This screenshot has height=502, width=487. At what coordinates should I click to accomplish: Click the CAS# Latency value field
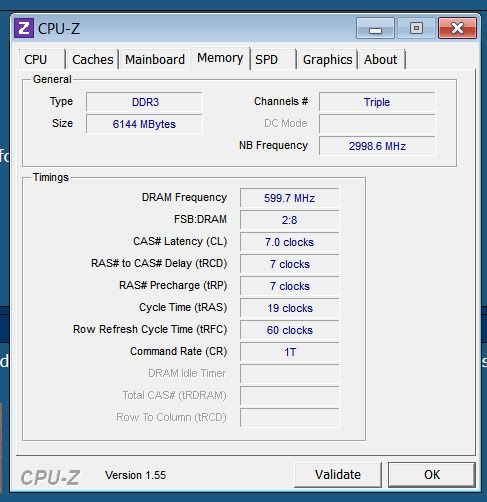[x=289, y=242]
